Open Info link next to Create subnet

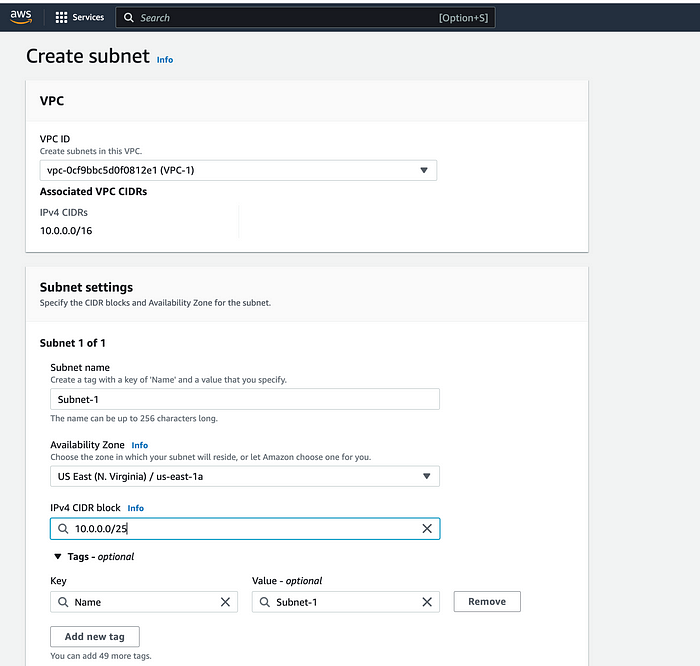(x=165, y=60)
